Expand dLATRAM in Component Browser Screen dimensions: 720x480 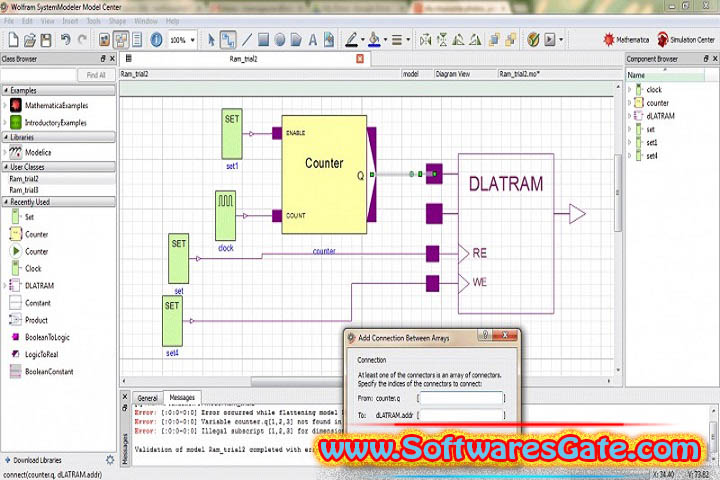click(x=630, y=116)
